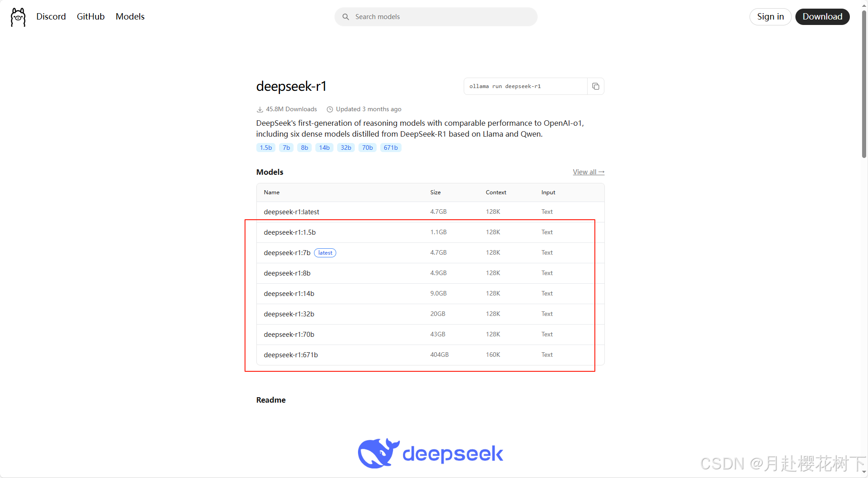Focus the Search models field
This screenshot has height=478, width=868.
tap(436, 17)
